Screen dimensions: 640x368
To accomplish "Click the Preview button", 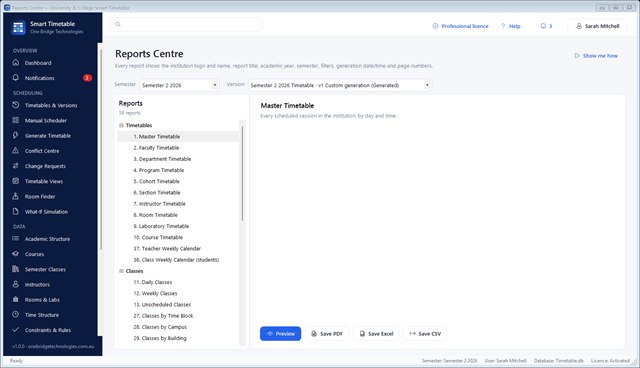I will 280,334.
